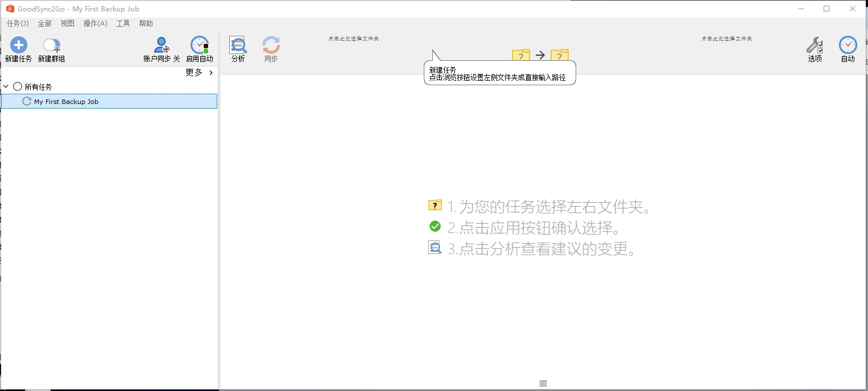Collapse the 所有任务 tree chevron
Viewport: 868px width, 391px height.
click(6, 86)
